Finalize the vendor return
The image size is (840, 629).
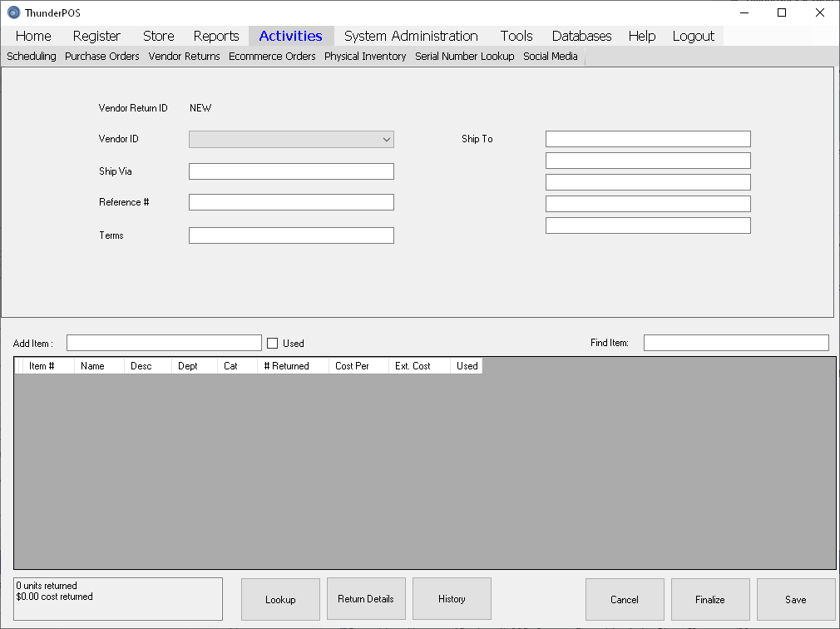[x=710, y=599]
